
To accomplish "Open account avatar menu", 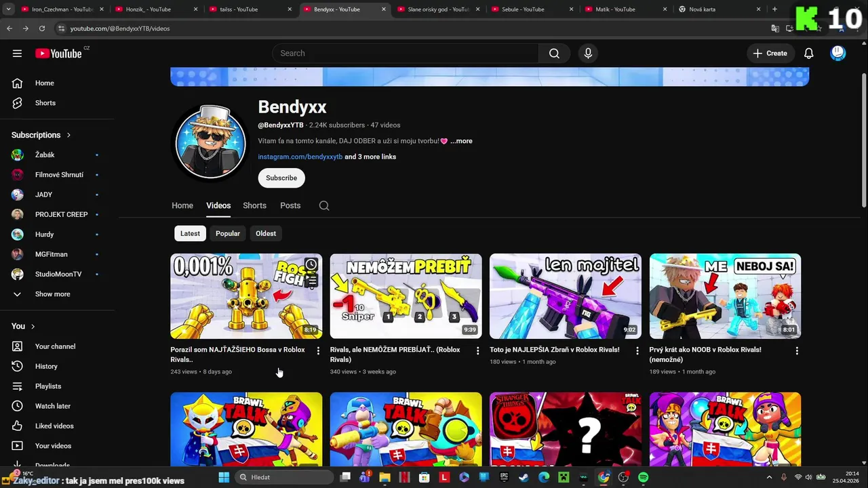I will pos(838,54).
